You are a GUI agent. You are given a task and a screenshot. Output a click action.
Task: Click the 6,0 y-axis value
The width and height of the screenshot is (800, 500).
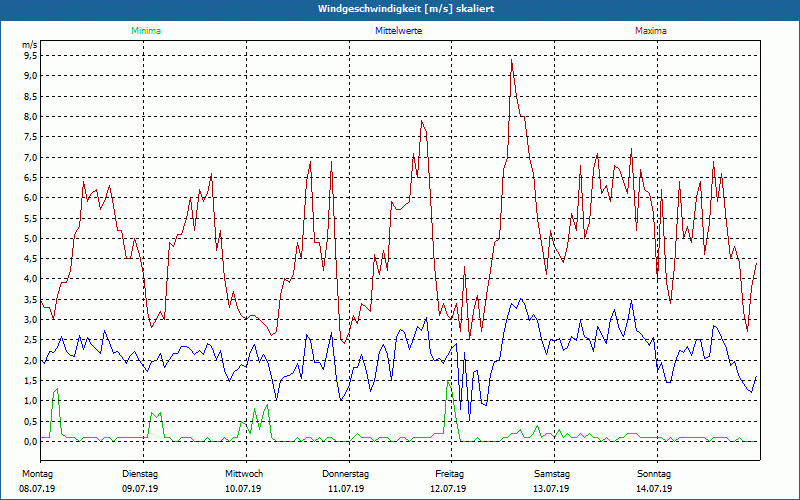point(30,197)
